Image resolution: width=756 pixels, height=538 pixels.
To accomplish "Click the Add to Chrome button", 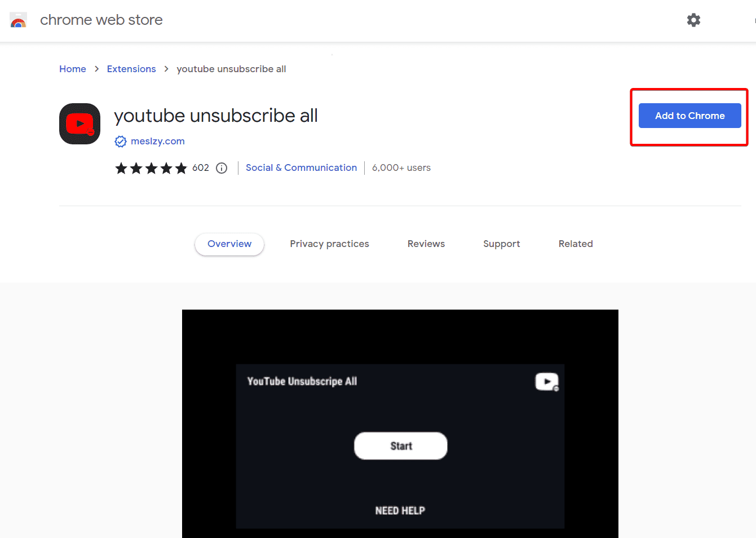I will pos(689,116).
